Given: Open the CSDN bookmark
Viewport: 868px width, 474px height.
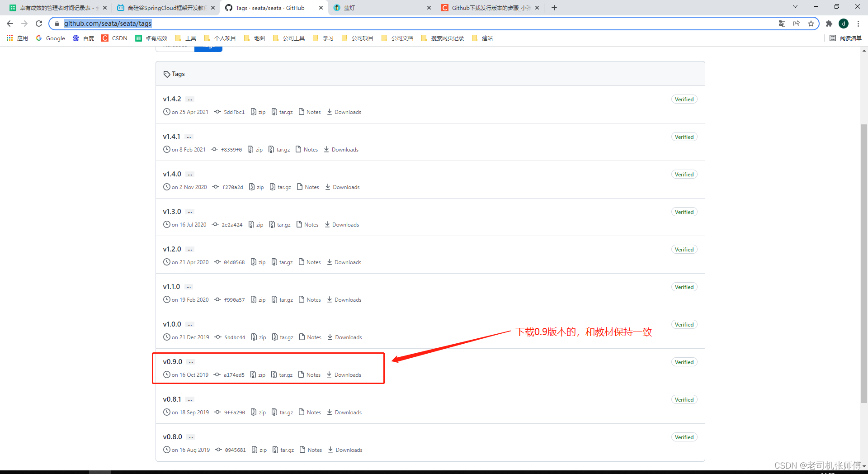Looking at the screenshot, I should tap(115, 38).
